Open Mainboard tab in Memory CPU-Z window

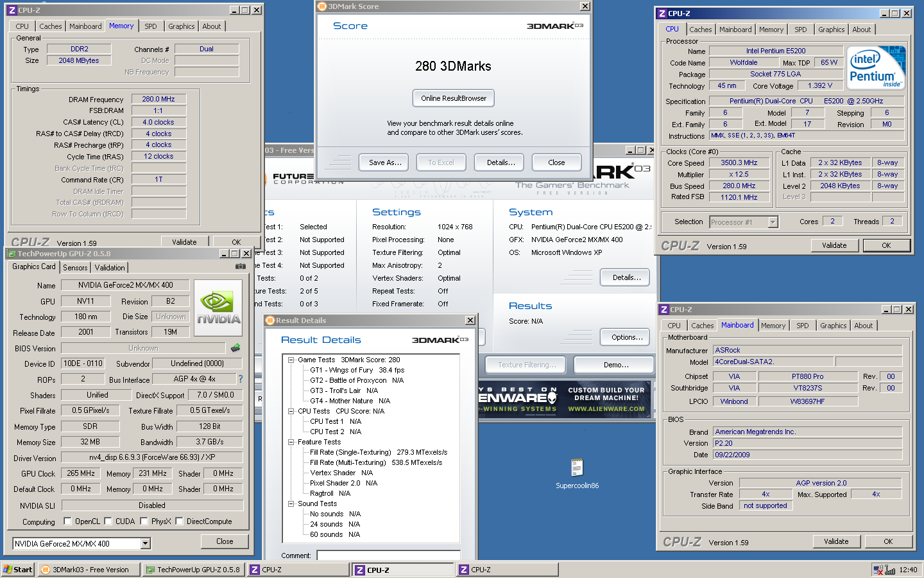(85, 26)
